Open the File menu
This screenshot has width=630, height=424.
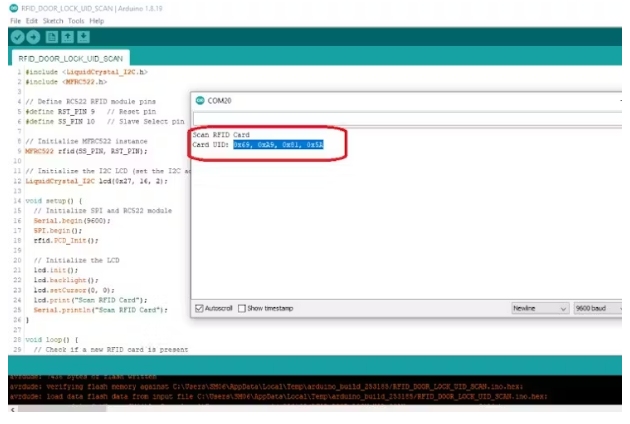[15, 20]
